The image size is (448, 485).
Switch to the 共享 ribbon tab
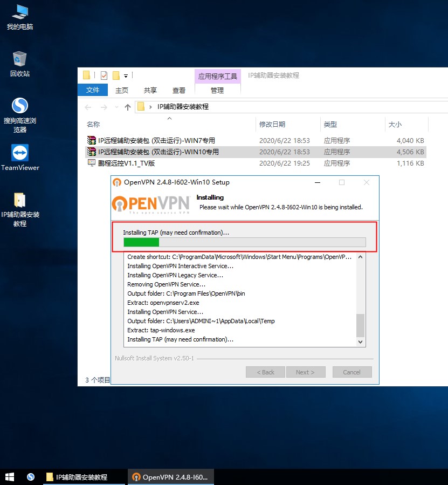click(150, 90)
